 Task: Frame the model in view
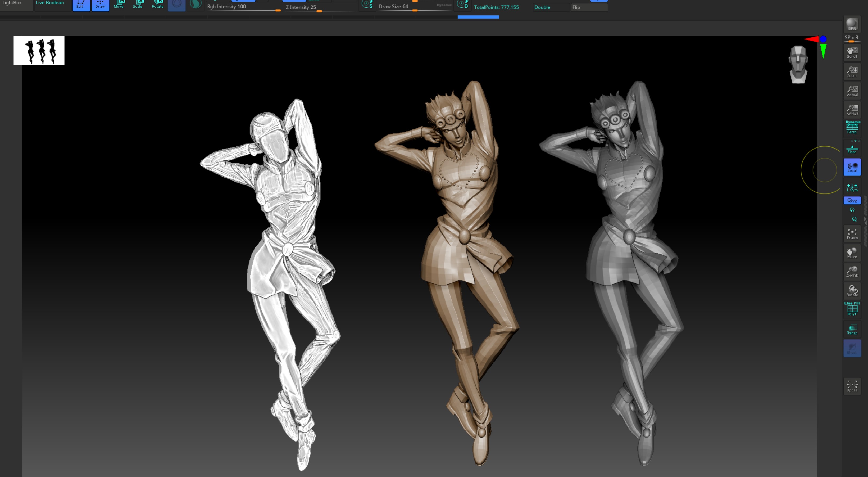pyautogui.click(x=852, y=234)
